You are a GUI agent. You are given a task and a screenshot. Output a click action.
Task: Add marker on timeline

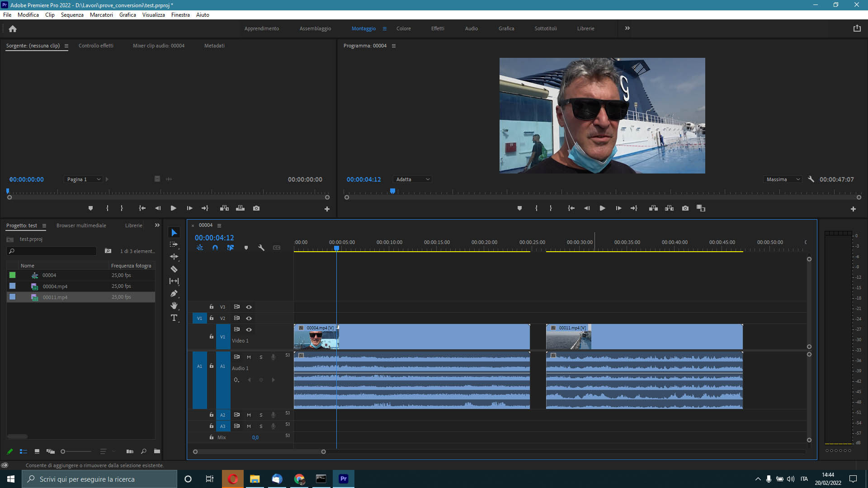pyautogui.click(x=246, y=248)
